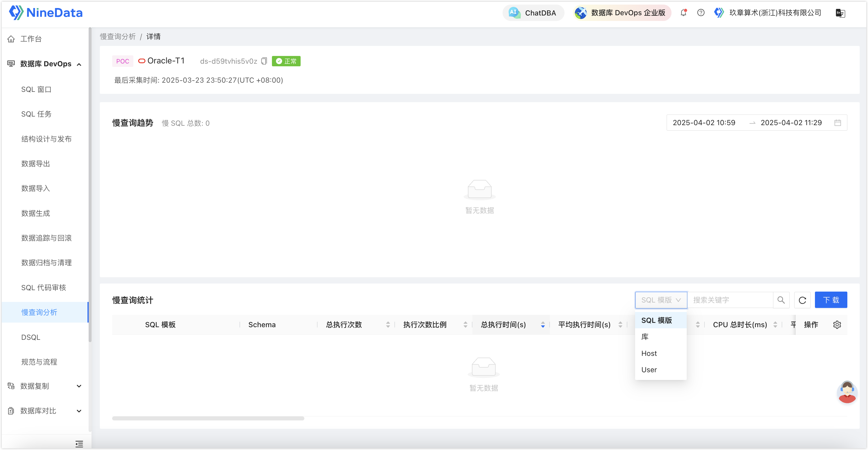Click the Schema column header

[262, 325]
